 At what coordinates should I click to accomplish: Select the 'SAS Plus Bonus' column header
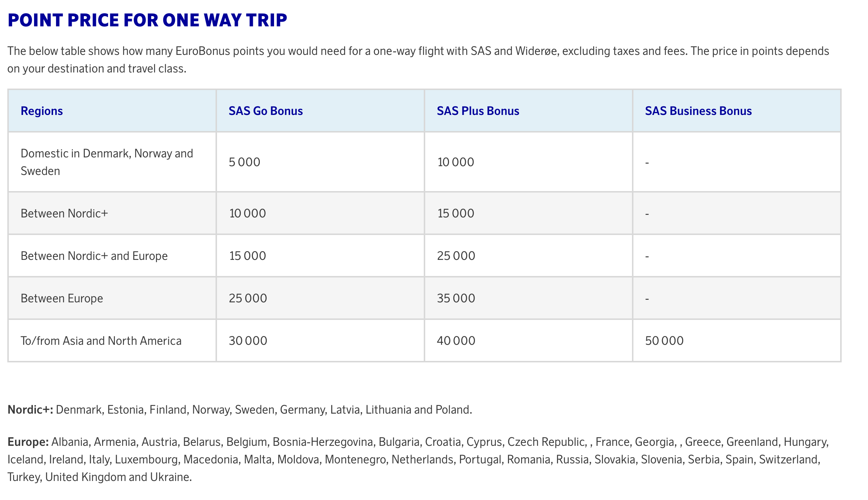(x=478, y=111)
